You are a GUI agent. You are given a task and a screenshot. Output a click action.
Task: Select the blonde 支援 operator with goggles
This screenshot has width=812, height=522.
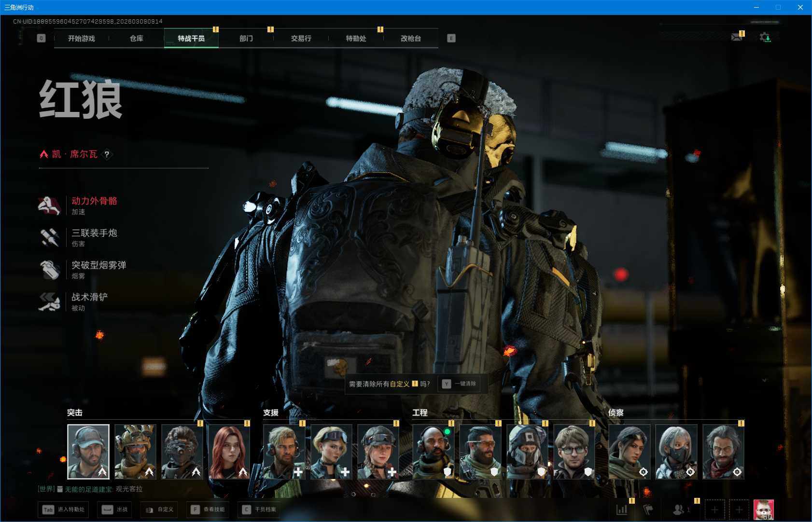[331, 452]
